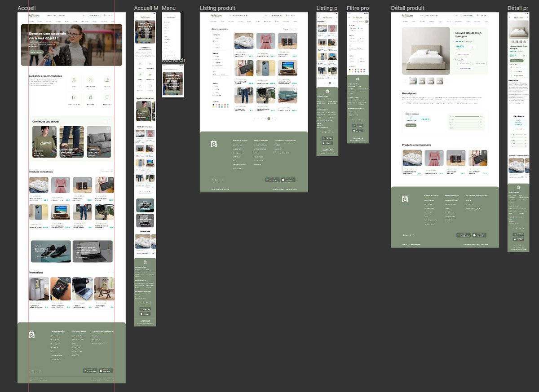Select the first bed thumbnail in Détail produit gallery
Viewport: 539px width, 392px height.
point(413,81)
